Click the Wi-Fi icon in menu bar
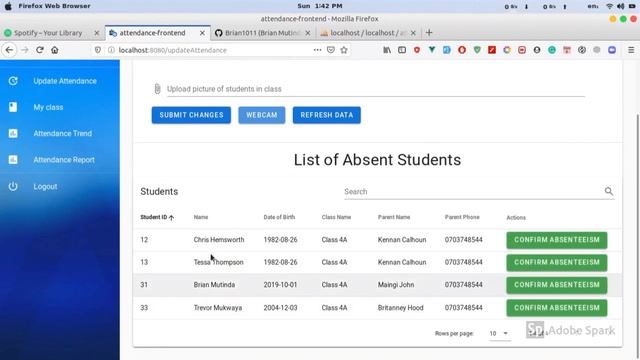640x360 pixels. tap(609, 6)
